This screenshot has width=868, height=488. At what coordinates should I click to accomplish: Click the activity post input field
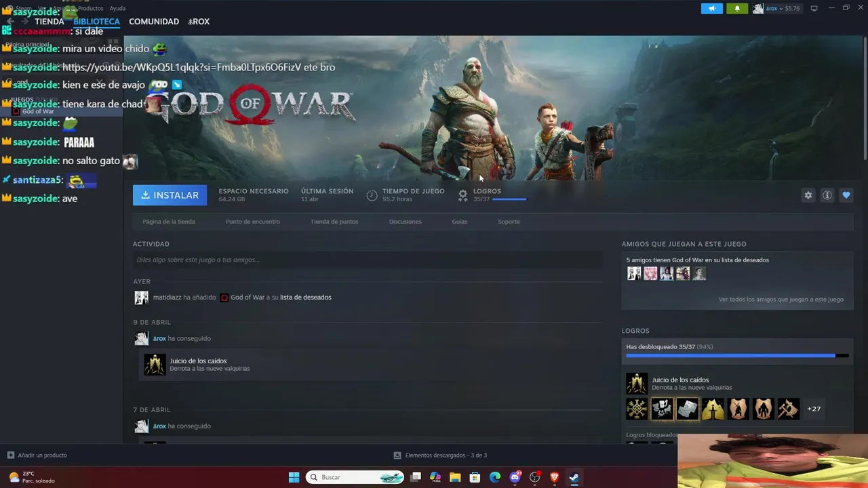coord(368,260)
